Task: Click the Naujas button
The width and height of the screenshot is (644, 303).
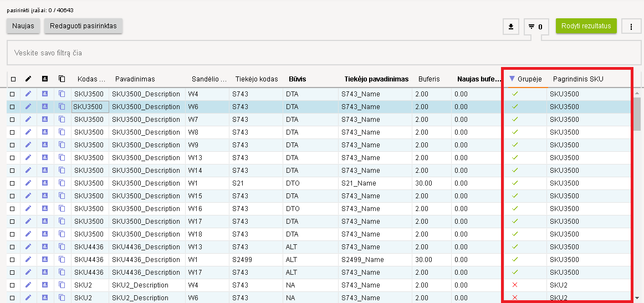Action: tap(23, 26)
